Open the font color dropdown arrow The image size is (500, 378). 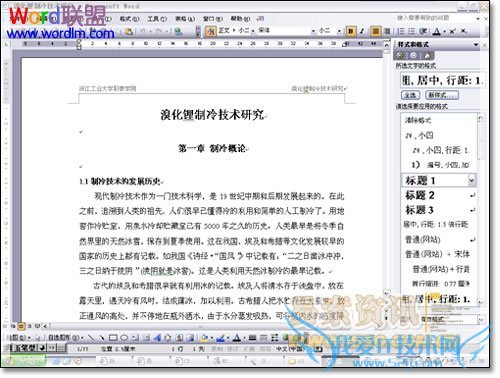point(444,32)
